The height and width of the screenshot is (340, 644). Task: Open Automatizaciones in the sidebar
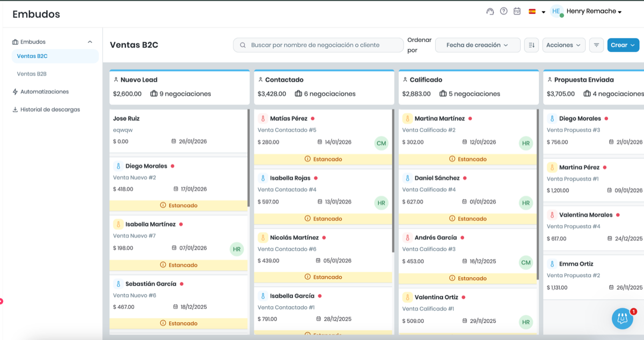(45, 92)
